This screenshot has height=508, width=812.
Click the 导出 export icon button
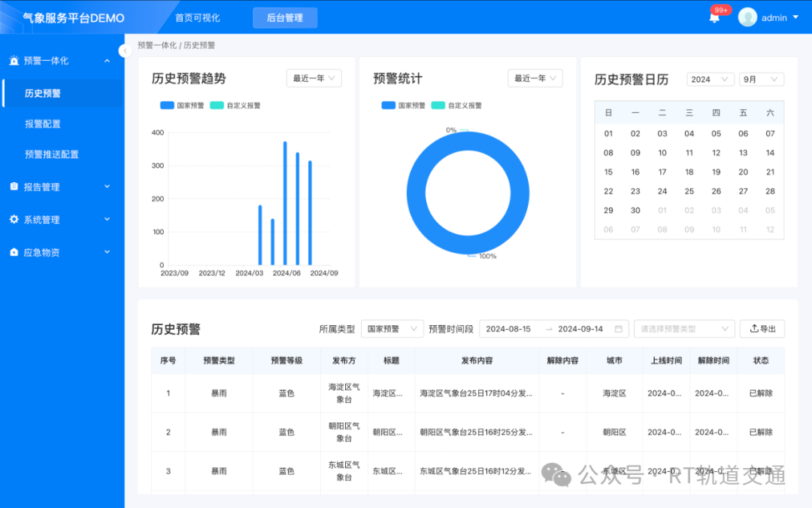coord(762,328)
